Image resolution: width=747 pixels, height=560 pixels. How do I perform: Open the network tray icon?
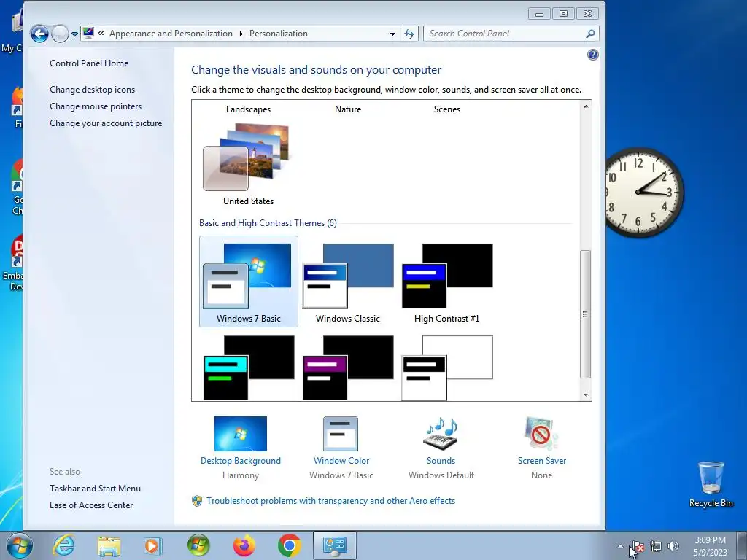[656, 546]
